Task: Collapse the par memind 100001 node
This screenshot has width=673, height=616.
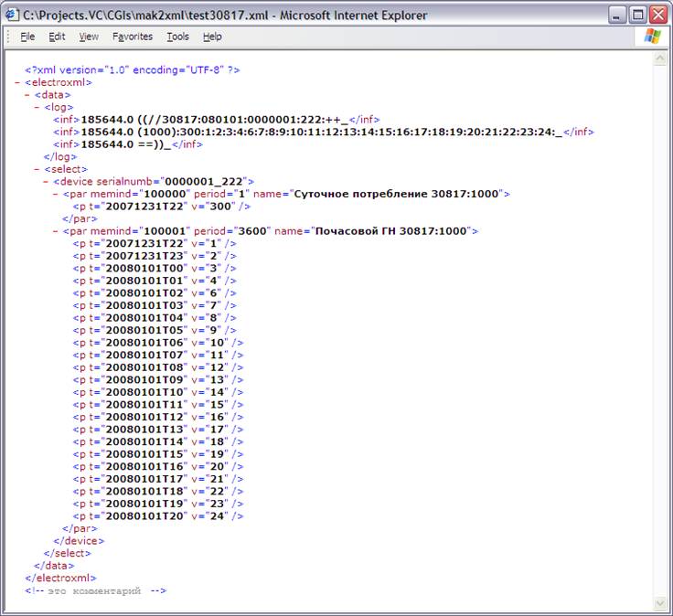Action: point(56,231)
